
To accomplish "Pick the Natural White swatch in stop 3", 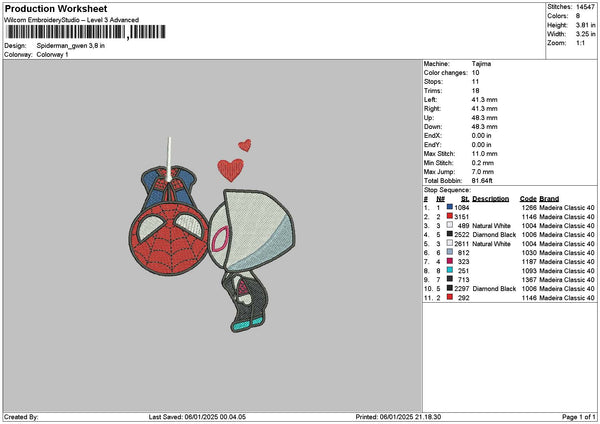I will tap(450, 225).
